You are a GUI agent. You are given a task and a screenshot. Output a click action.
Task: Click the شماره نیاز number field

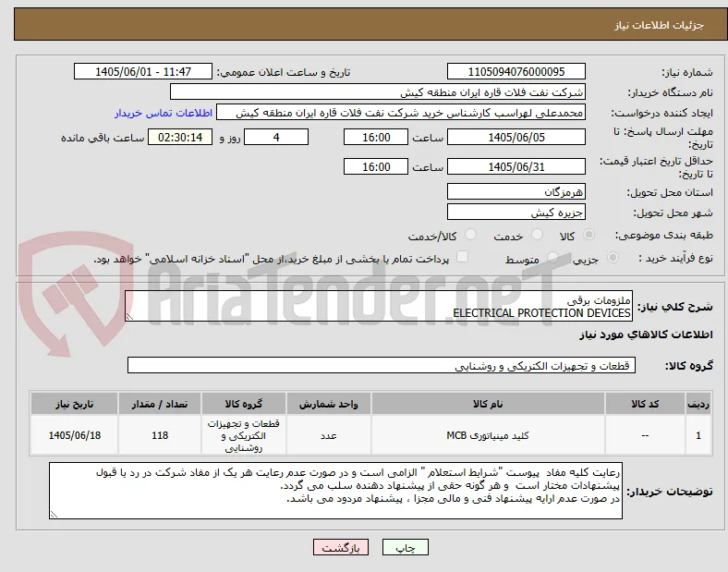[x=516, y=71]
